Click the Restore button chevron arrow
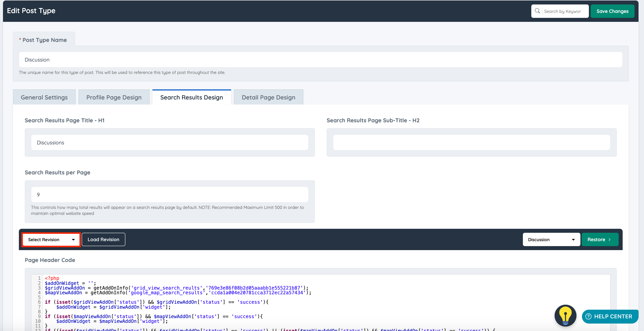 coord(609,240)
